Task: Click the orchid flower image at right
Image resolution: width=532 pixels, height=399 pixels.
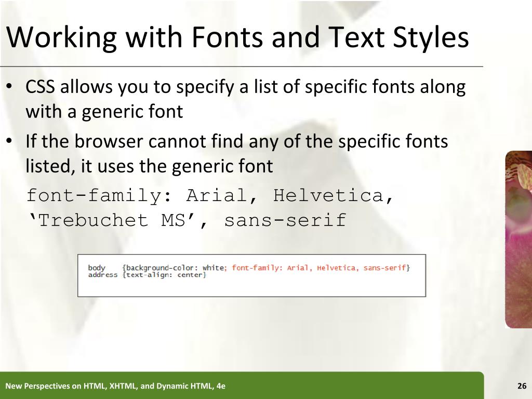Action: 518,239
